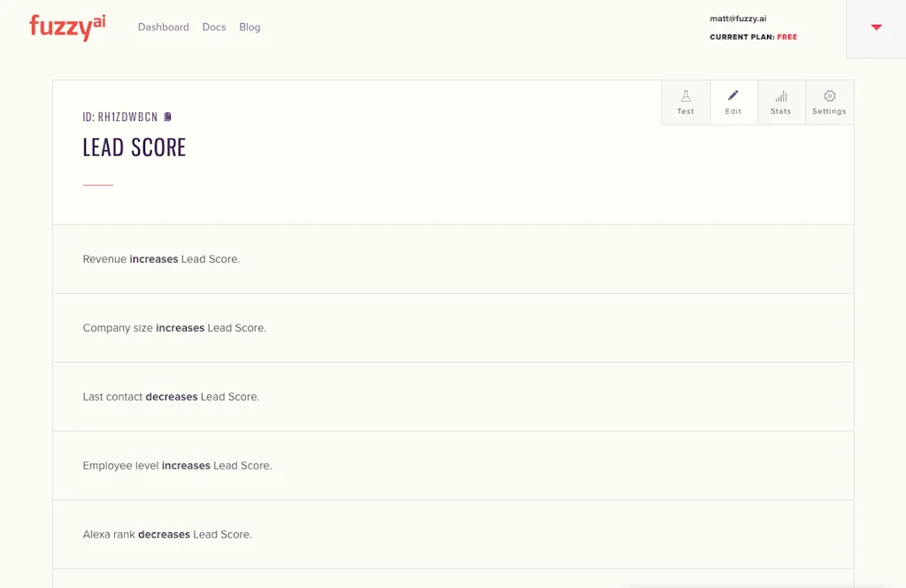The height and width of the screenshot is (588, 906).
Task: Click the fuzzy.ai logo
Action: pyautogui.click(x=66, y=27)
